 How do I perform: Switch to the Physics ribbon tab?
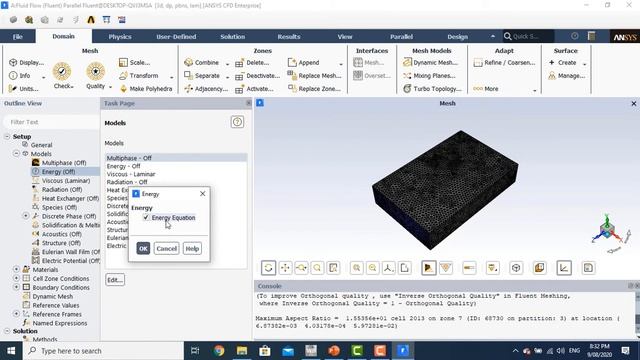120,36
